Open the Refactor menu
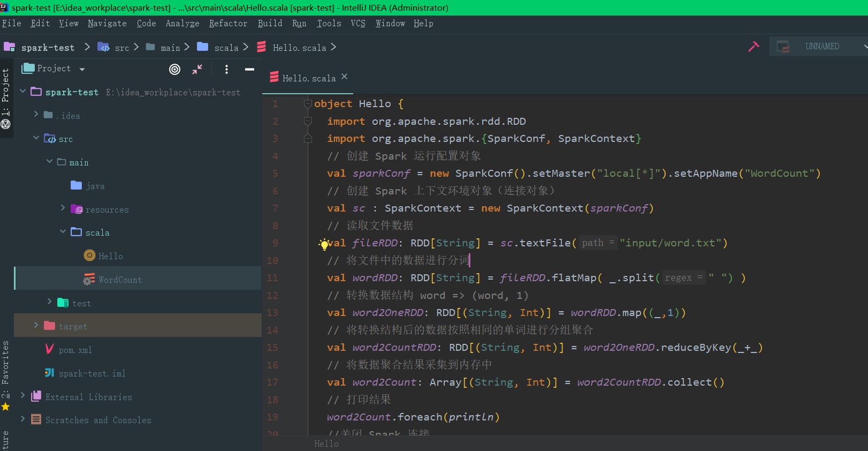 pos(228,24)
